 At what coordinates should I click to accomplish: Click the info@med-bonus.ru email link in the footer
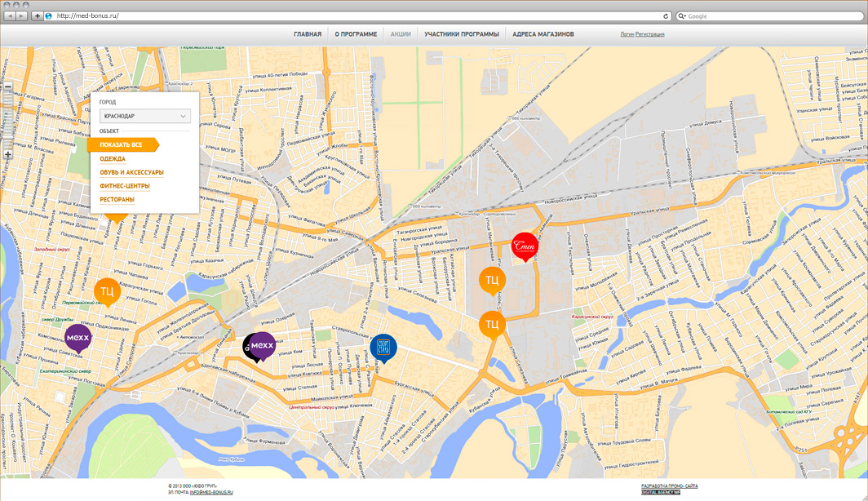(211, 492)
